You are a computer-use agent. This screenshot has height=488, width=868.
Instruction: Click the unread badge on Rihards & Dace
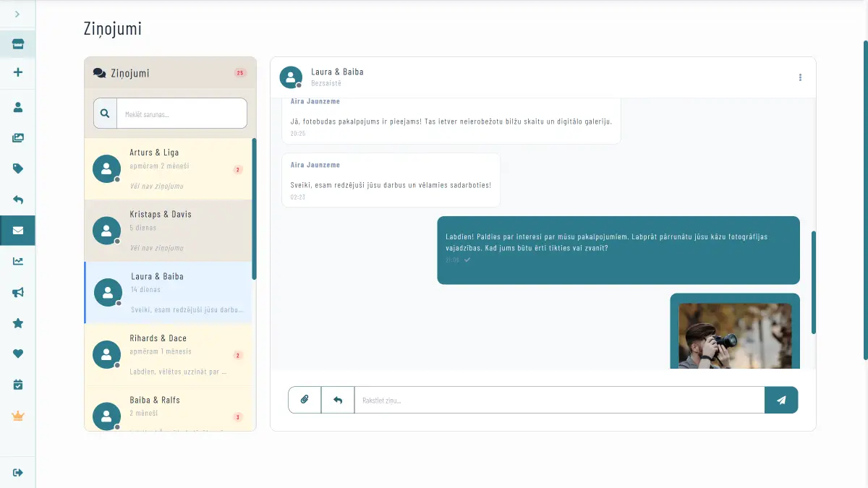point(238,356)
